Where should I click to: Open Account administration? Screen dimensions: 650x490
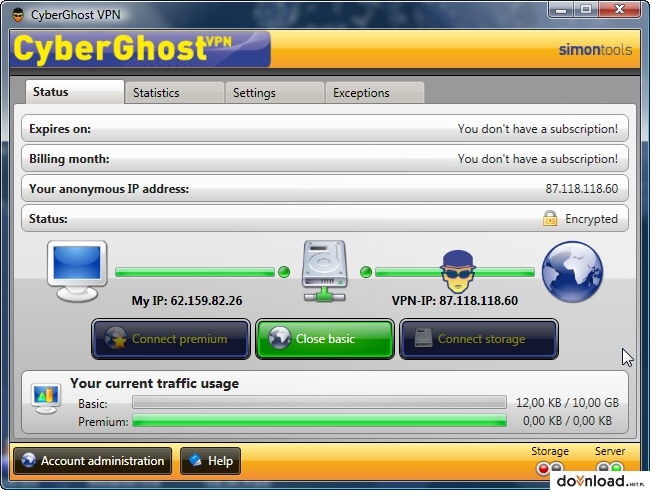(92, 461)
